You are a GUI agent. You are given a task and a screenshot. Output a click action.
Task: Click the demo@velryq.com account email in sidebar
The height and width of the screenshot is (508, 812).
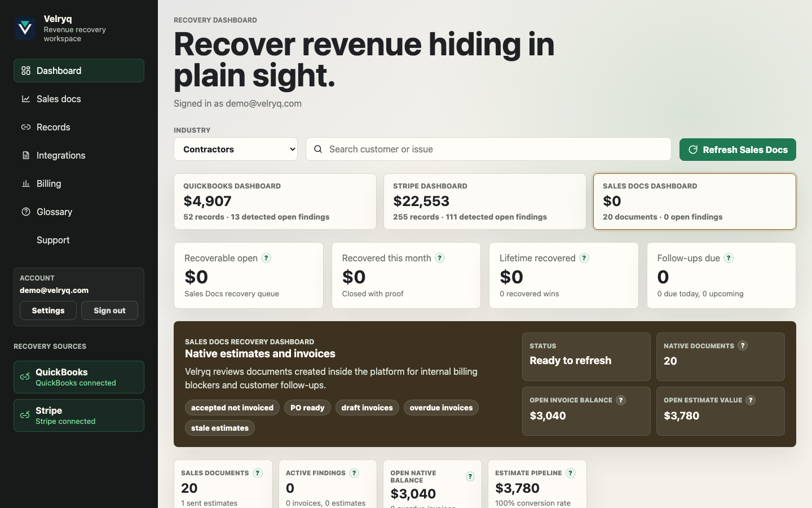[54, 290]
